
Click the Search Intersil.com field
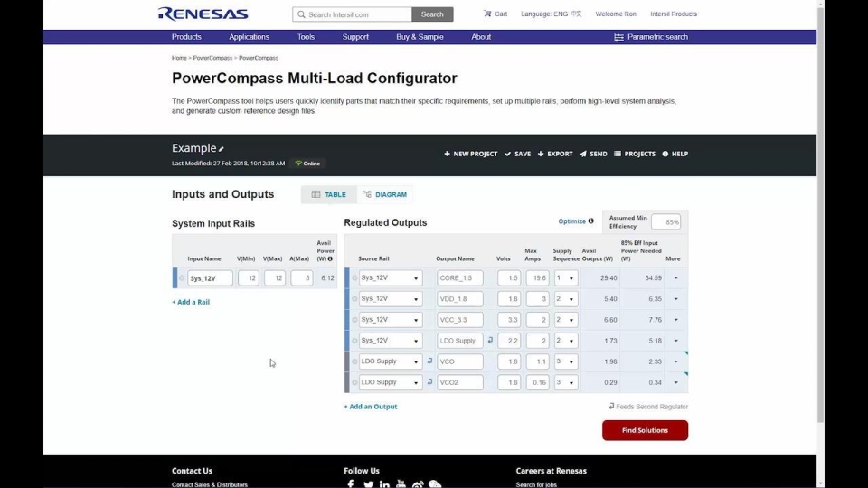[x=352, y=14]
